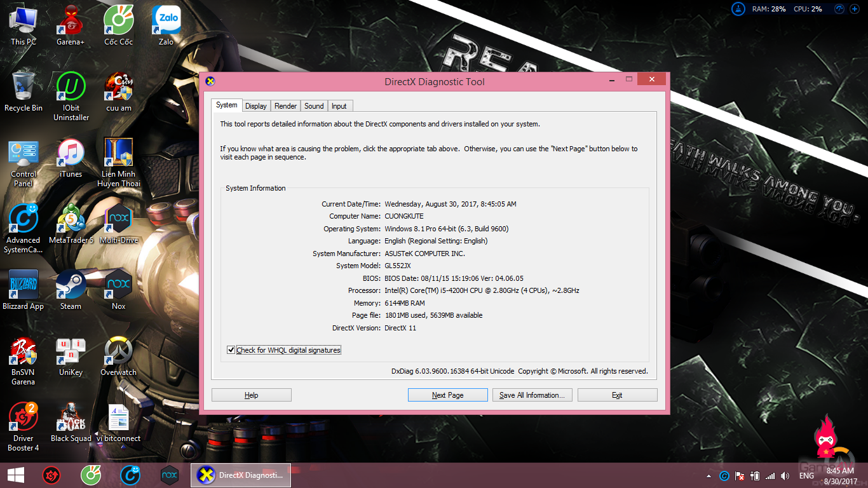Image resolution: width=868 pixels, height=488 pixels.
Task: Switch to the Display tab
Action: pos(256,106)
